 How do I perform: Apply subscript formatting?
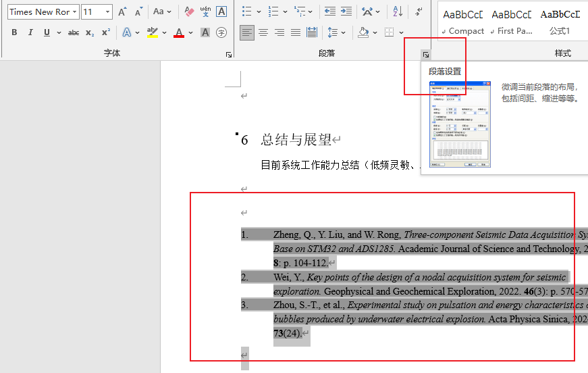coord(90,32)
